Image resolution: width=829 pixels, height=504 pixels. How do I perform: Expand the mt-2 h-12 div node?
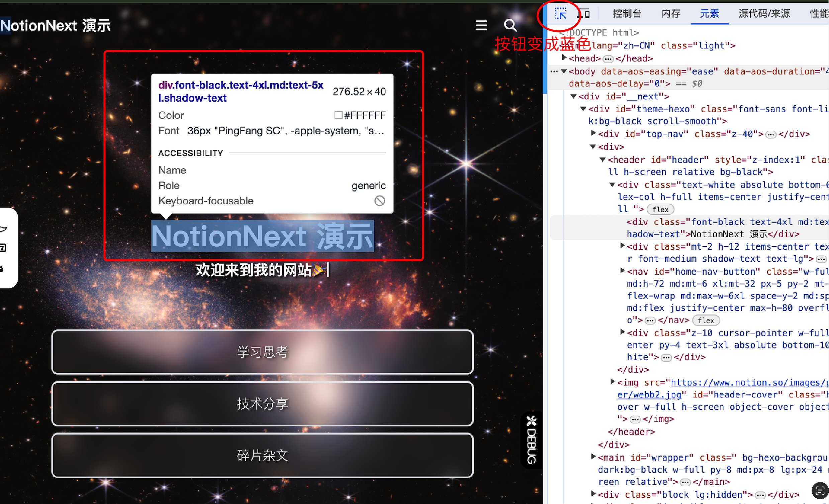point(623,246)
